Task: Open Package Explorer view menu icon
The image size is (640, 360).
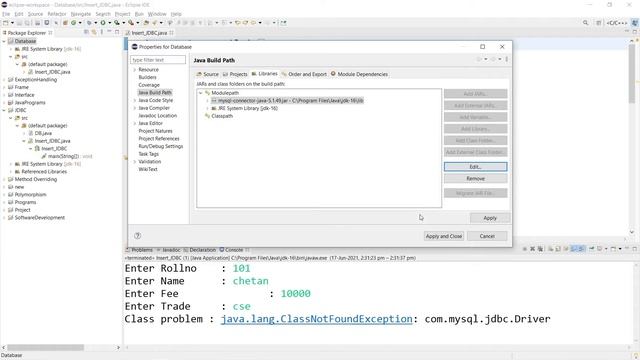Action: pos(102,32)
